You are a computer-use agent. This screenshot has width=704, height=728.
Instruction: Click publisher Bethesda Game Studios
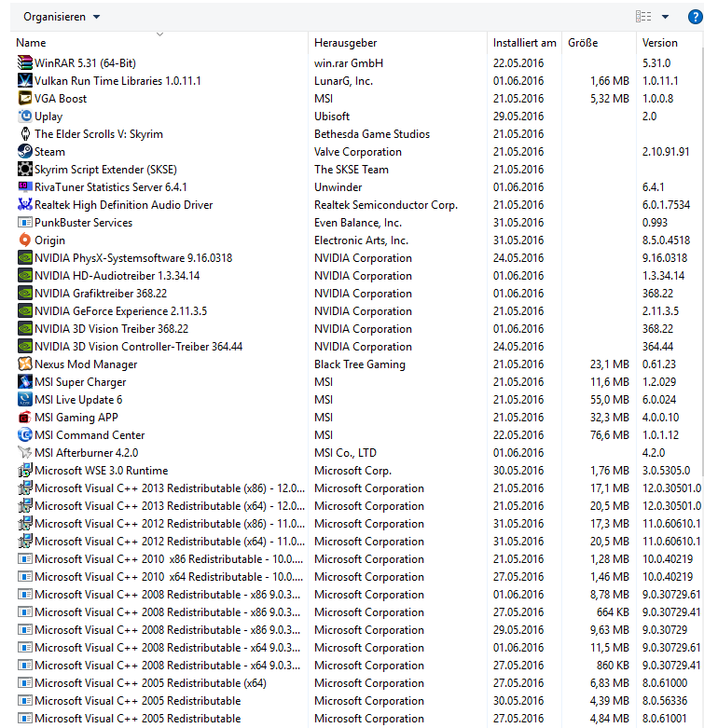coord(372,133)
